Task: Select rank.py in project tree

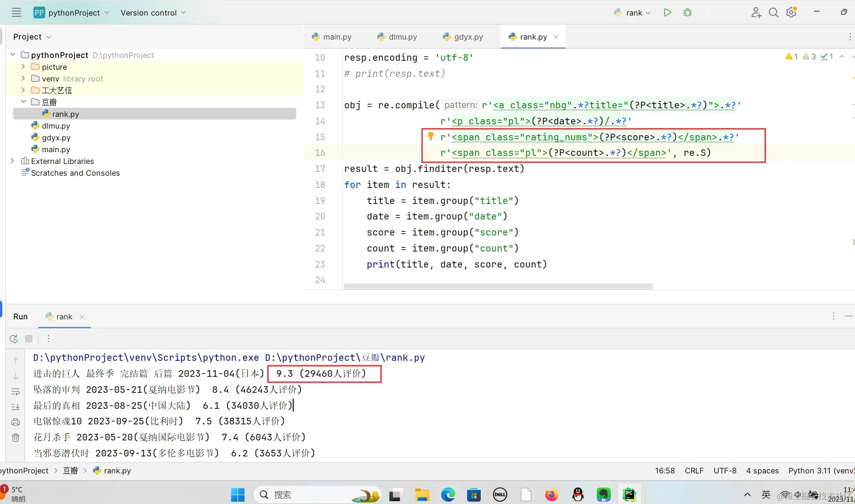Action: pyautogui.click(x=155, y=114)
